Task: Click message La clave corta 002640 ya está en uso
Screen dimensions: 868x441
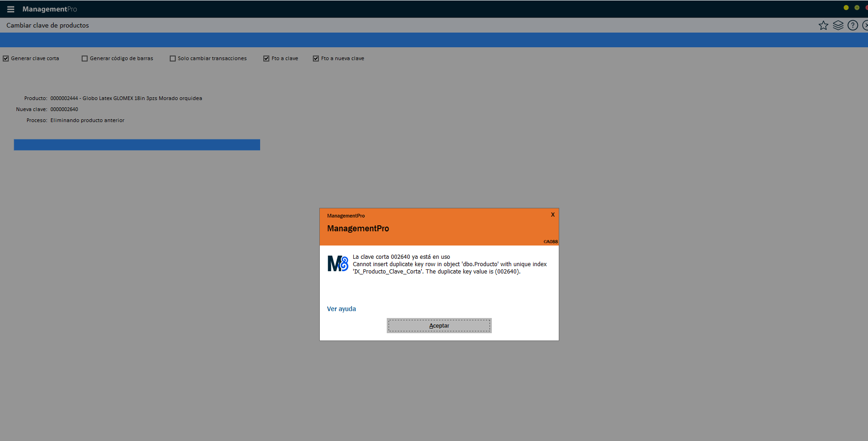Action: (401, 257)
